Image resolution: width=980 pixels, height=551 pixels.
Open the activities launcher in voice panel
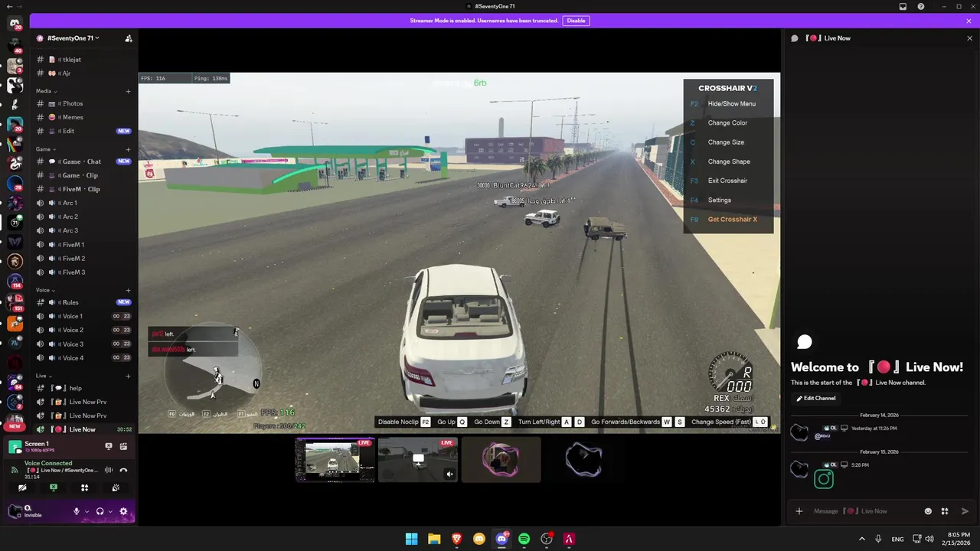[84, 487]
